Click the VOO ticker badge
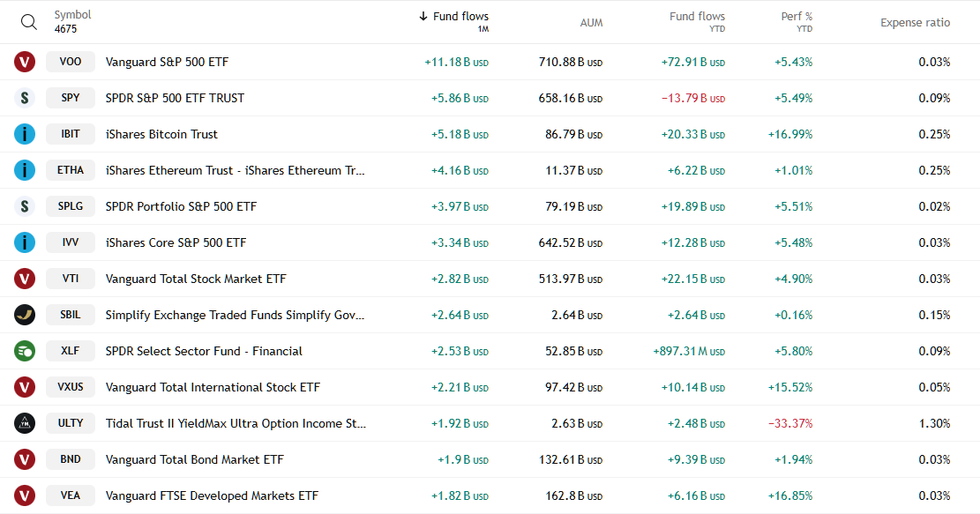The image size is (980, 514). click(70, 62)
